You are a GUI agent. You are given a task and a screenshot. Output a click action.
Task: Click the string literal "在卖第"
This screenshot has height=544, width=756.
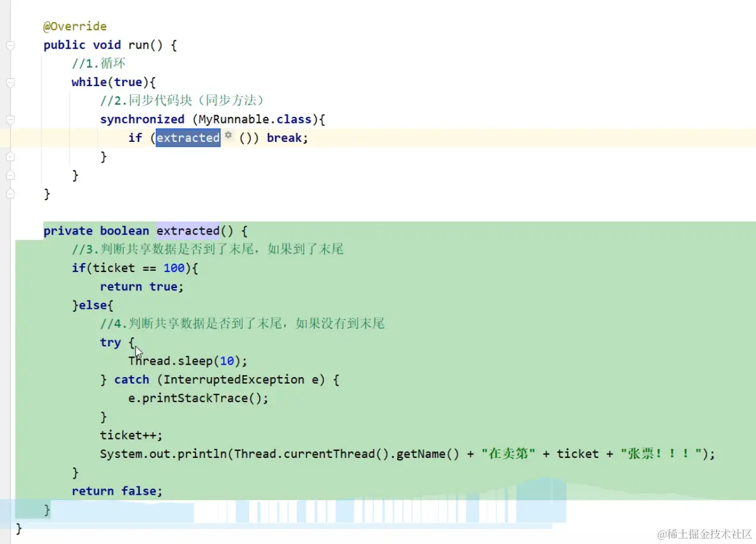pyautogui.click(x=508, y=454)
